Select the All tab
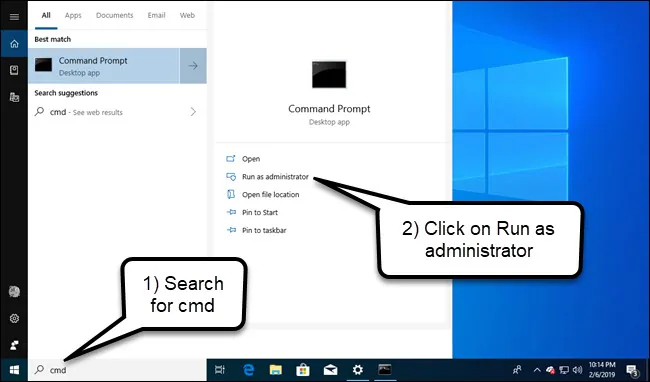650x382 pixels. click(x=46, y=15)
